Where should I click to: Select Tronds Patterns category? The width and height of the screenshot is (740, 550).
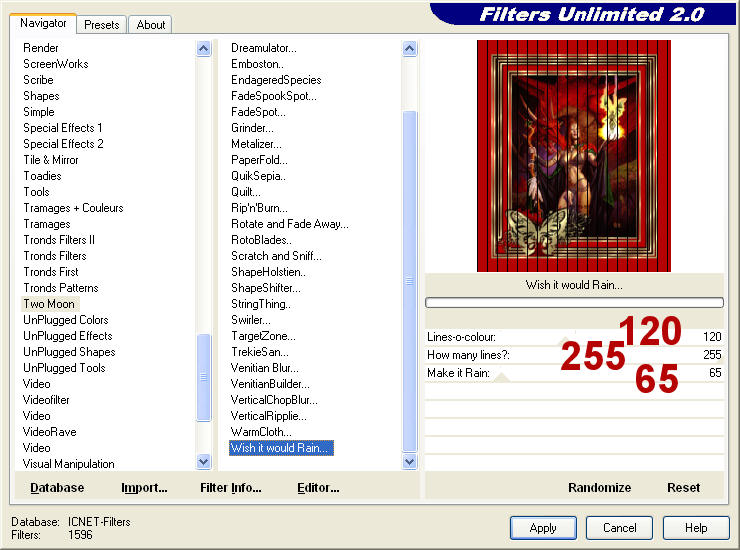(61, 288)
